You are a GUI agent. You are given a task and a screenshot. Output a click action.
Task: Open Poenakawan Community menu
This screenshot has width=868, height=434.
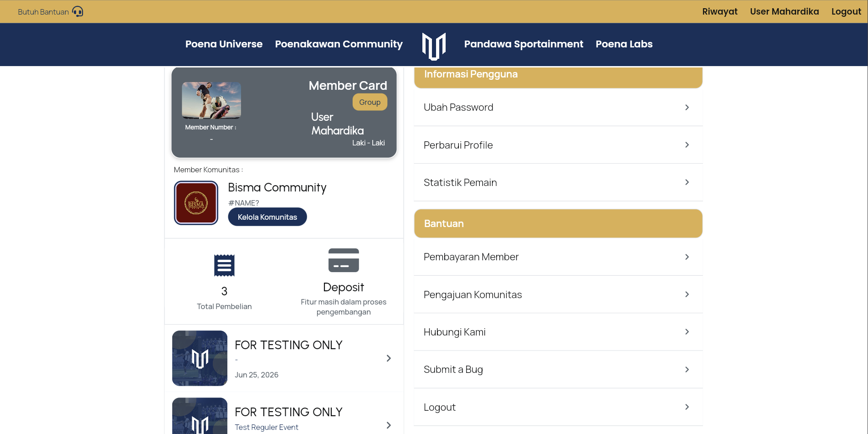point(339,44)
